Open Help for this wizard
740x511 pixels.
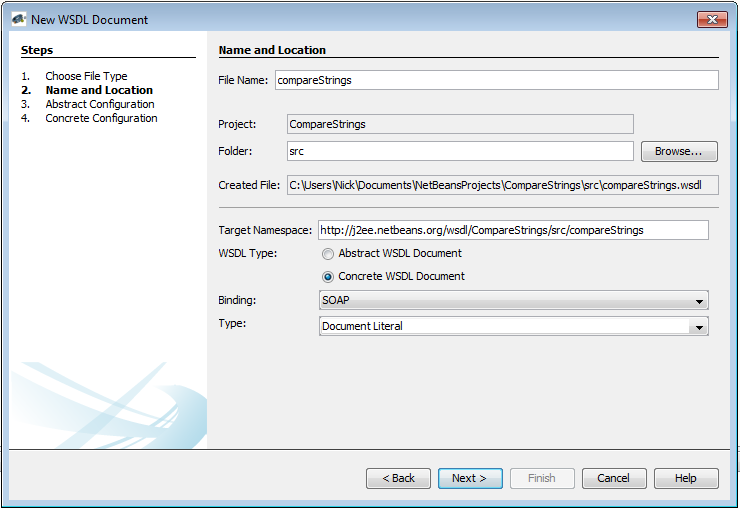(x=685, y=478)
